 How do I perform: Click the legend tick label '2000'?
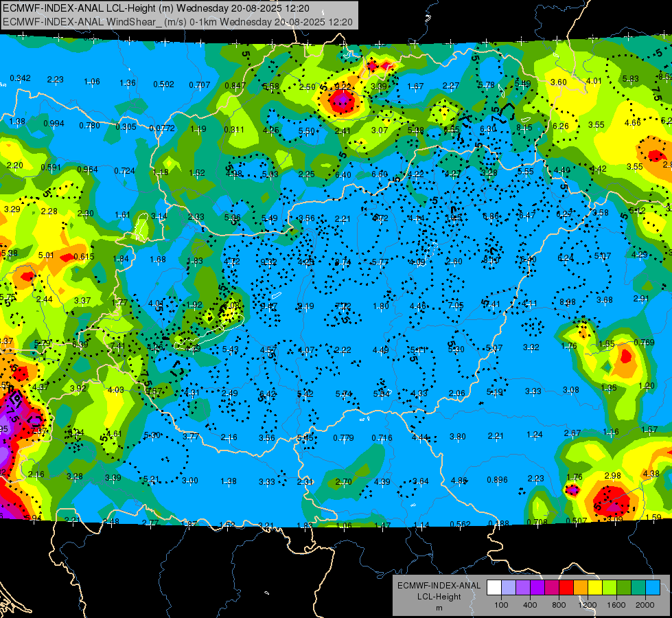(645, 605)
